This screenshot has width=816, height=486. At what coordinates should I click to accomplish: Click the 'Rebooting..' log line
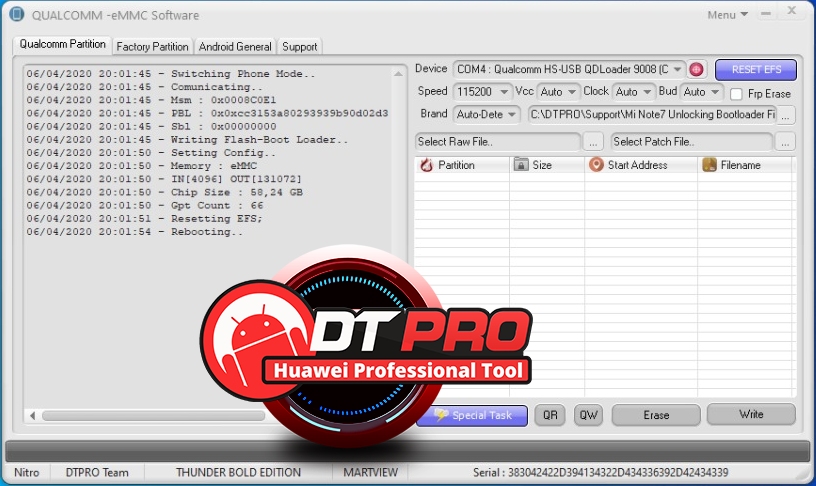[135, 232]
